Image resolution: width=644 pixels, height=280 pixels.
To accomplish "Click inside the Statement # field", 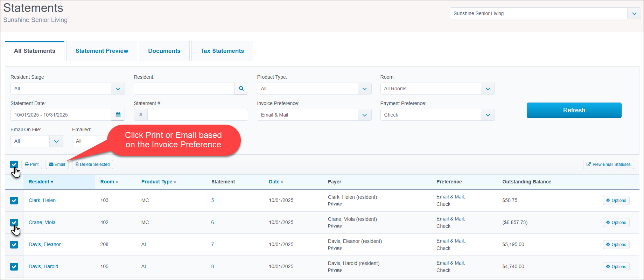I will 197,115.
